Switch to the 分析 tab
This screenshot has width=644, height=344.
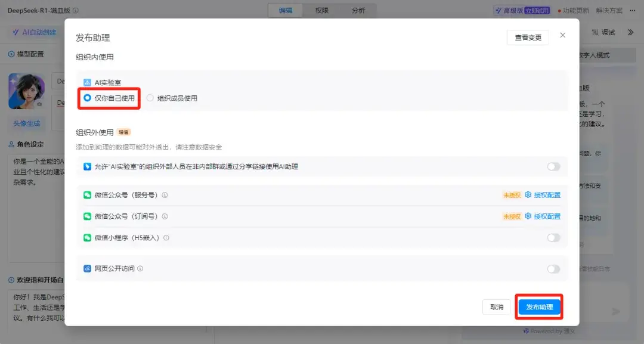tap(358, 10)
